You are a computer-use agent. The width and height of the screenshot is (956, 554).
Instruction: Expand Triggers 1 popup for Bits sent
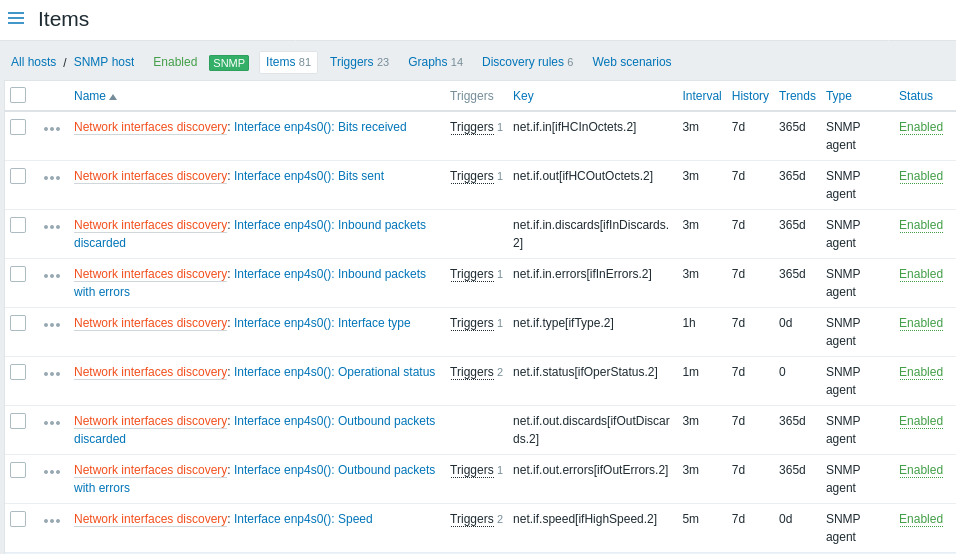coord(476,176)
